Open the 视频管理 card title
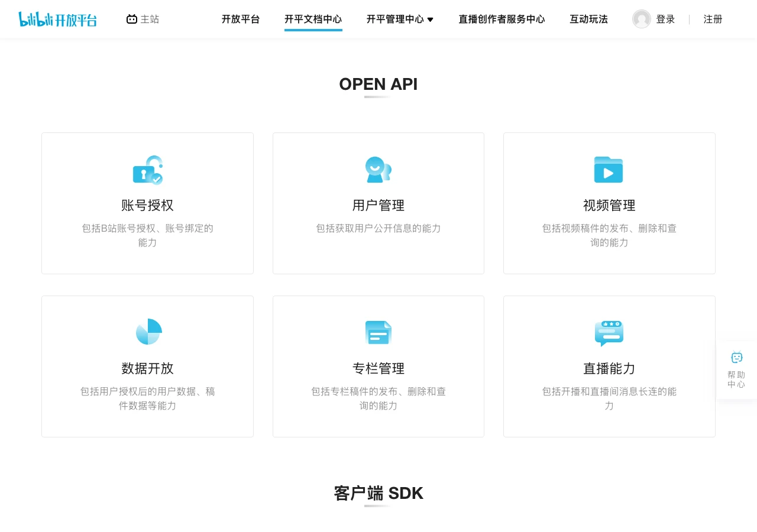This screenshot has height=532, width=757. pyautogui.click(x=609, y=205)
